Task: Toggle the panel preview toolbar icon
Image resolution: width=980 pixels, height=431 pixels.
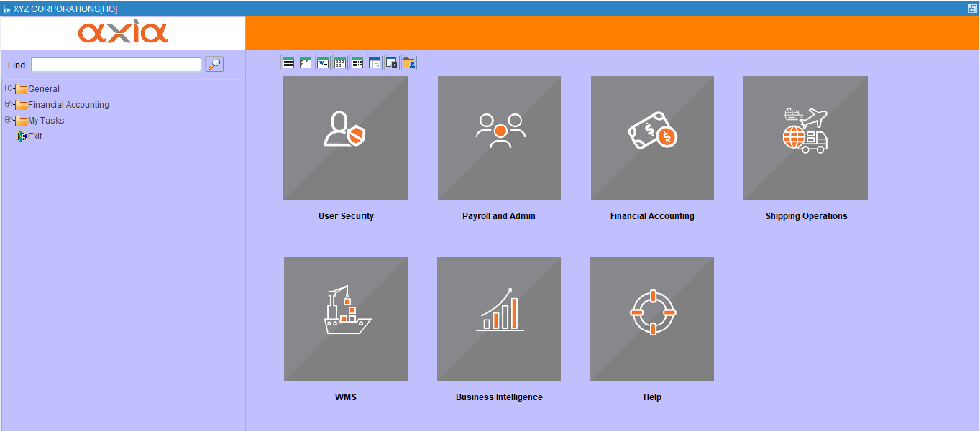Action: click(374, 62)
